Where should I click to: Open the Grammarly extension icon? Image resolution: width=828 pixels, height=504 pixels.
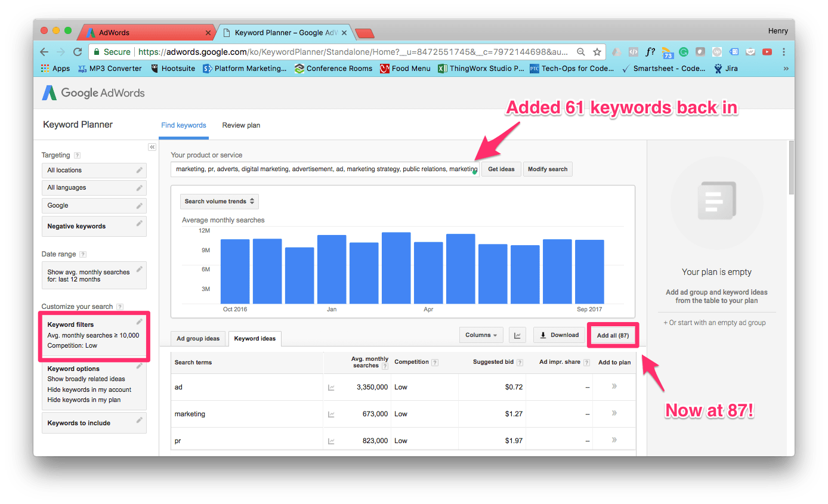coord(684,52)
